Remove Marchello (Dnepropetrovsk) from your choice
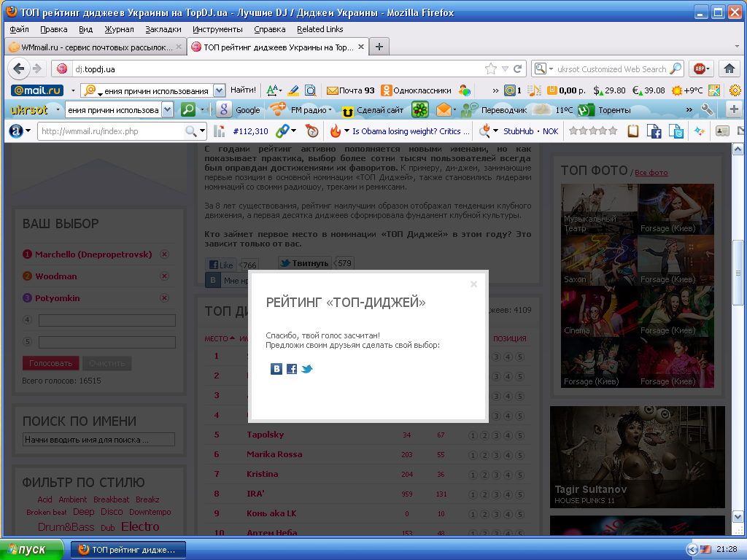The image size is (747, 560). pos(164,254)
